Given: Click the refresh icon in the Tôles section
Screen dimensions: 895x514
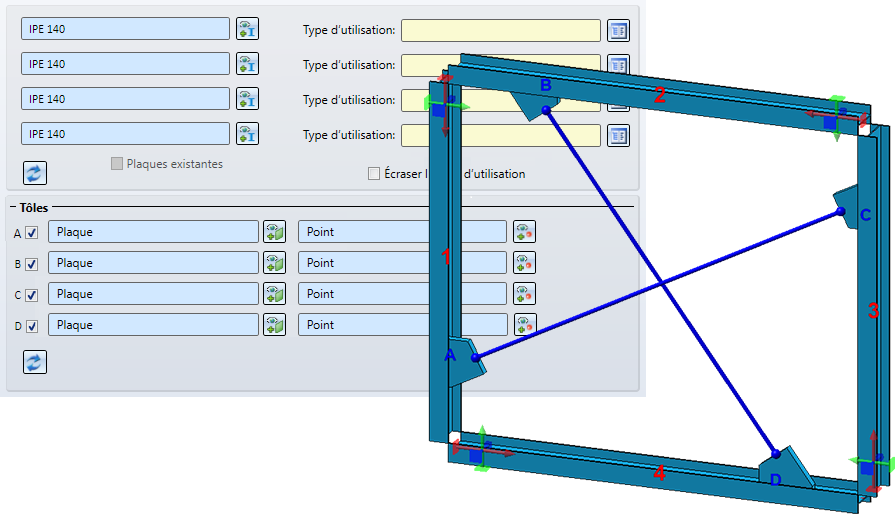Looking at the screenshot, I should pos(35,362).
